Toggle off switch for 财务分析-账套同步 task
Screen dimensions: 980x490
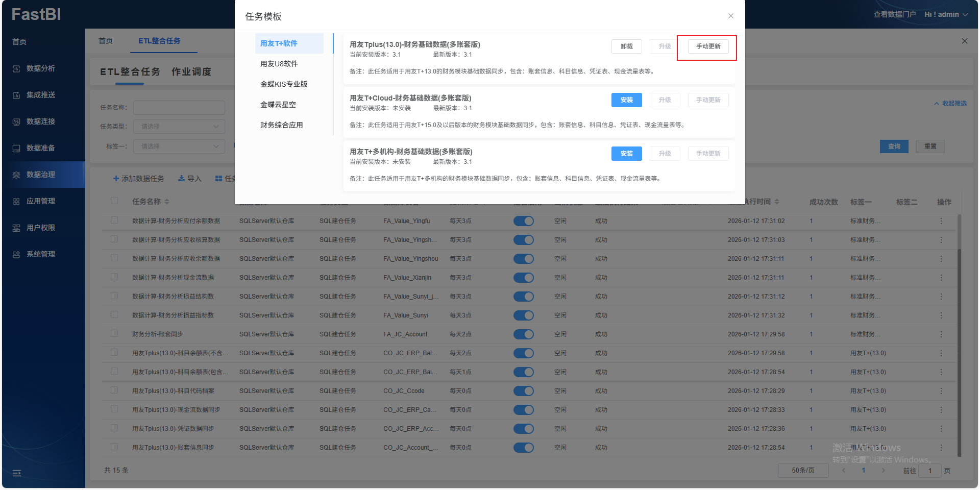[x=523, y=334]
